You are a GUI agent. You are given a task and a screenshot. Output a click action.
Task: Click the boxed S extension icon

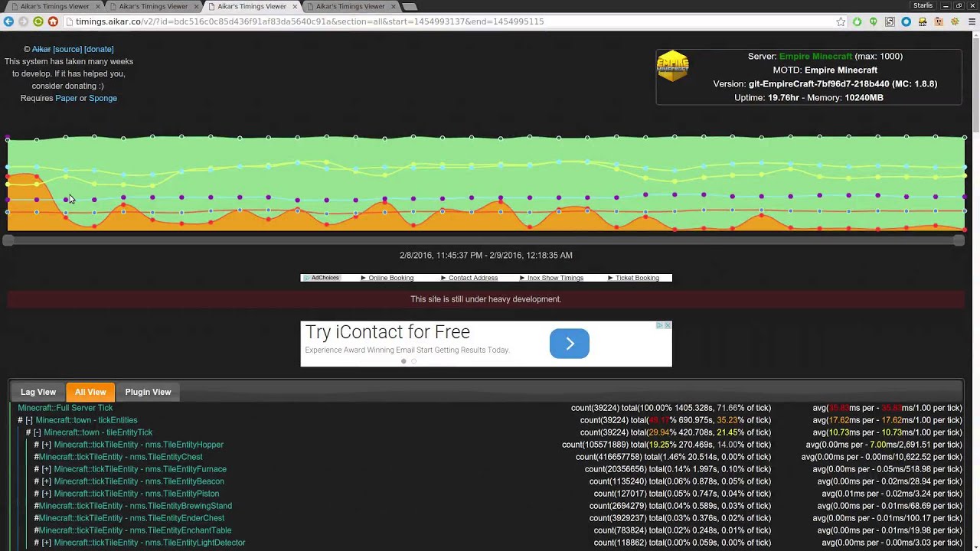(x=890, y=21)
